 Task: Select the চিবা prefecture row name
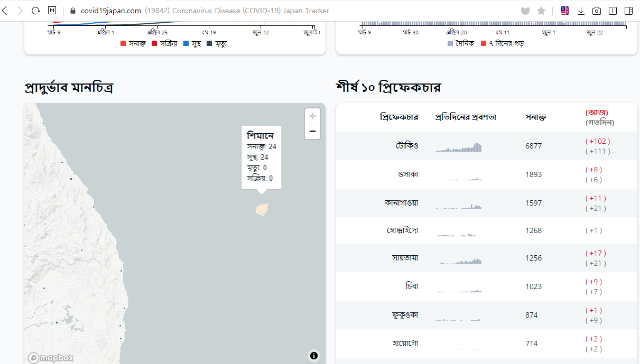pyautogui.click(x=412, y=286)
